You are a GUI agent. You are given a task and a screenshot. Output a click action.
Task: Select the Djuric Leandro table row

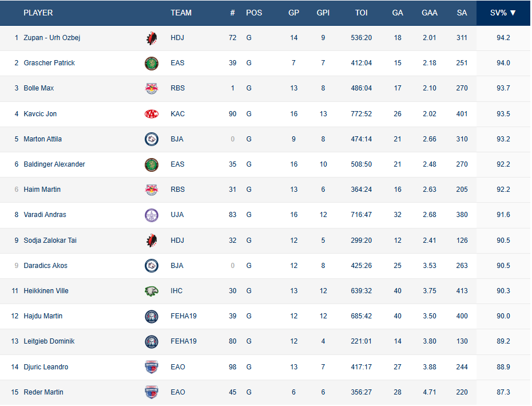[x=286, y=367]
